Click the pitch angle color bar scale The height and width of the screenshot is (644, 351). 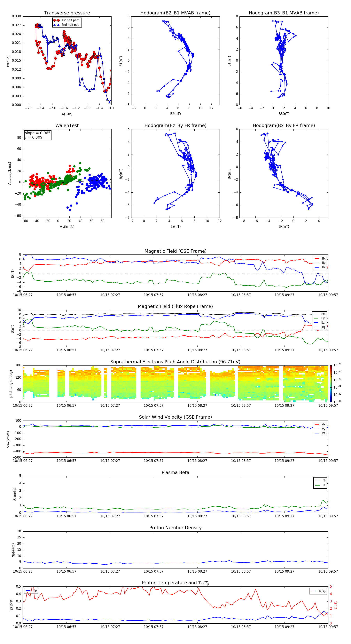click(x=331, y=383)
